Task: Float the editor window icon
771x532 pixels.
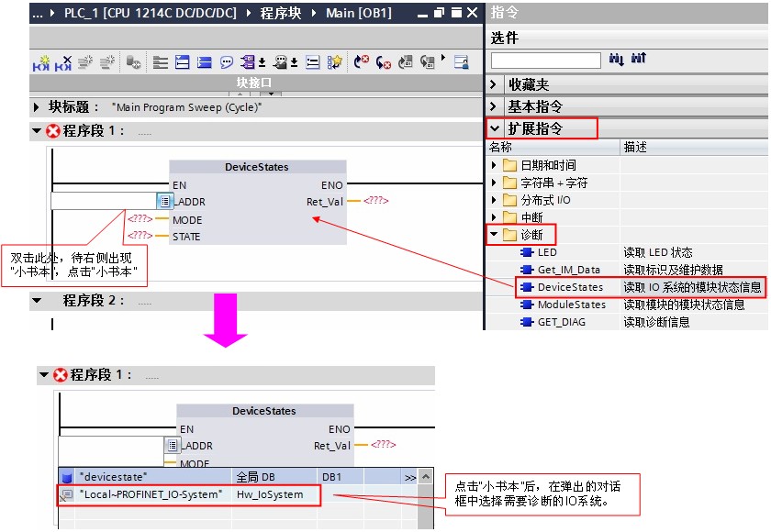Action: pos(439,13)
